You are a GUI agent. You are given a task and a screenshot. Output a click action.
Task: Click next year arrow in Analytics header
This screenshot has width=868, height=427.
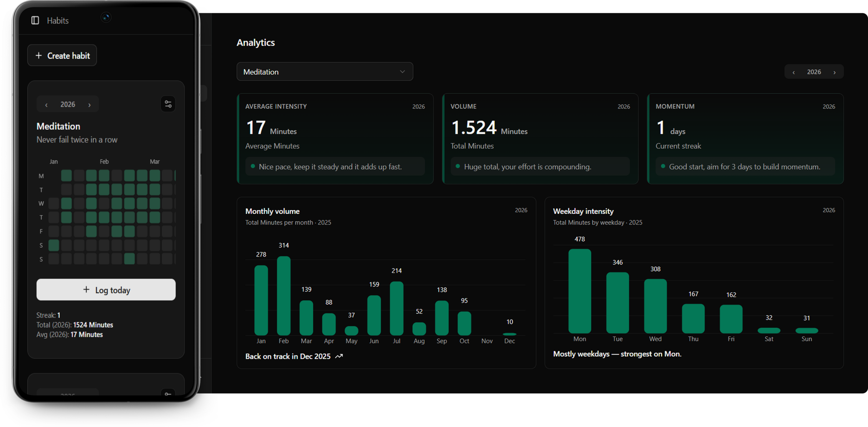click(834, 72)
